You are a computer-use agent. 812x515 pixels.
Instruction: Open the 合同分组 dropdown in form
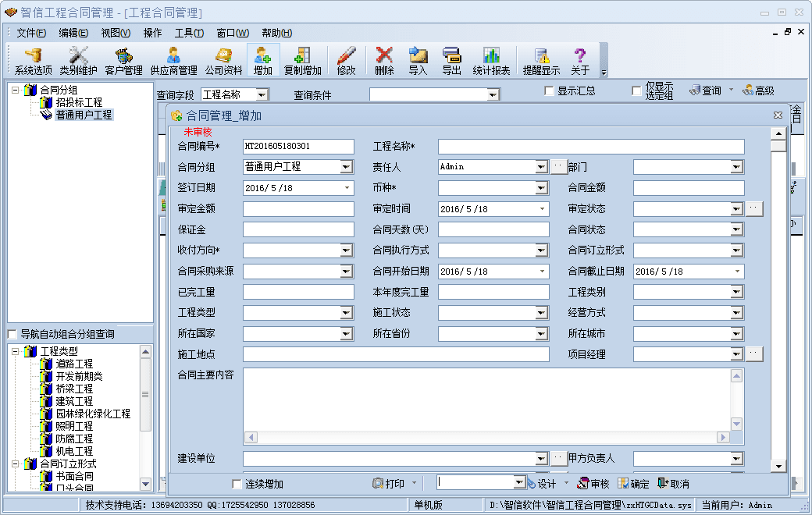[x=346, y=167]
